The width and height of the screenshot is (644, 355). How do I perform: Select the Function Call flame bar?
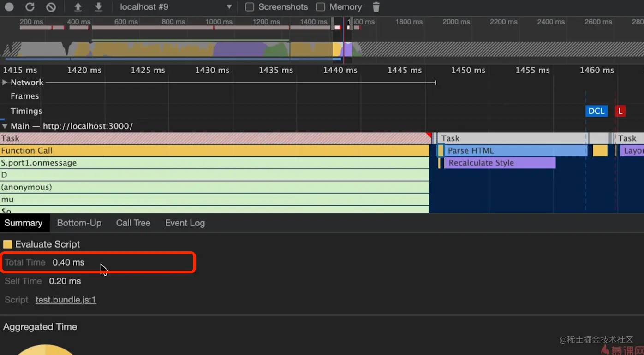pyautogui.click(x=215, y=151)
